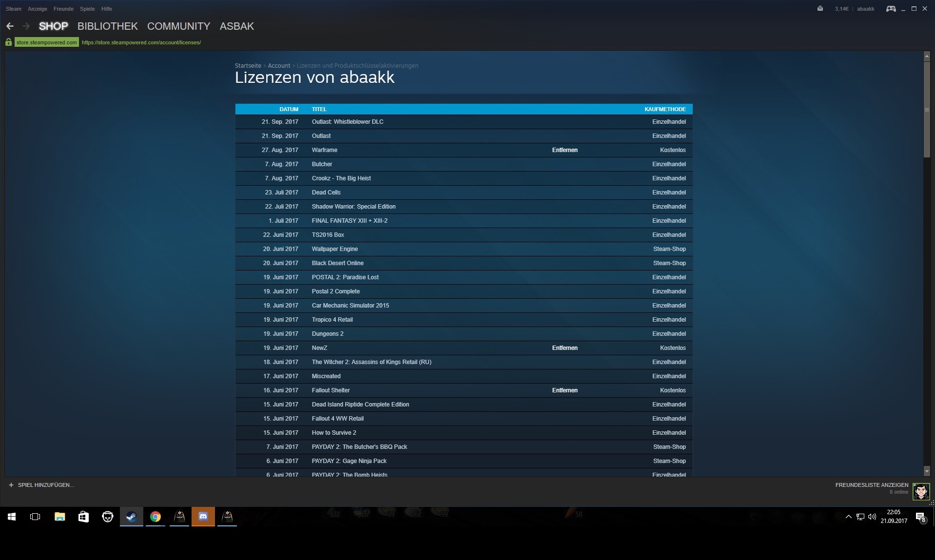Show hidden system tray icons

click(848, 517)
